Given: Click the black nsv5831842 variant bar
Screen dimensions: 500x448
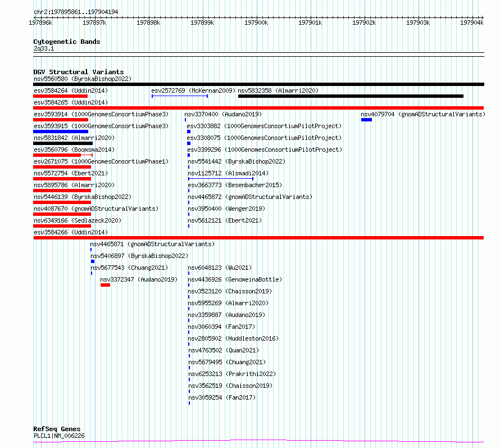Looking at the screenshot, I should point(63,143).
